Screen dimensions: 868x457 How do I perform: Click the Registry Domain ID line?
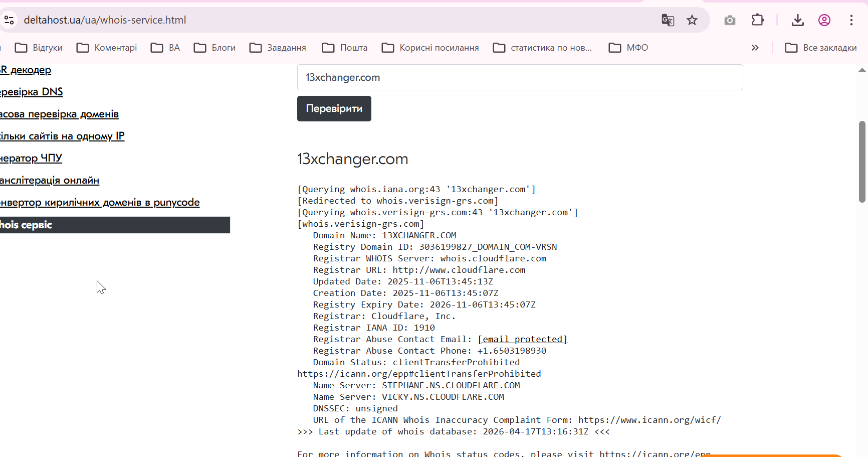[435, 247]
